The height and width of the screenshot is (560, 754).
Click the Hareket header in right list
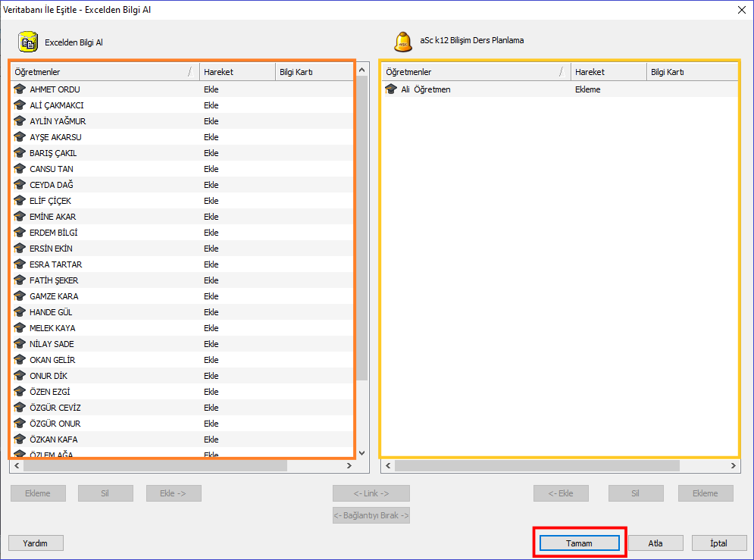point(609,72)
